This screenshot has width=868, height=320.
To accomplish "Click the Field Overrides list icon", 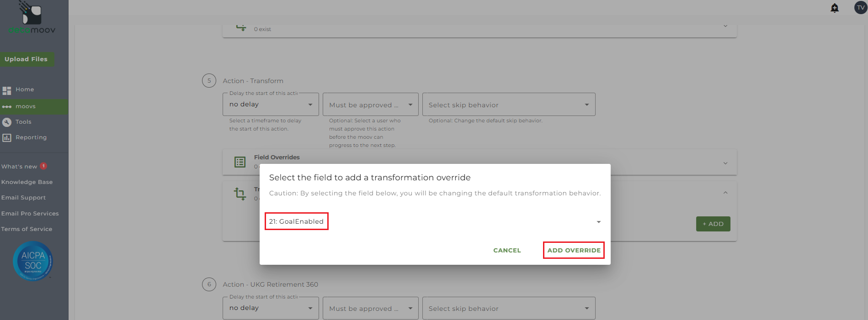I will click(240, 162).
